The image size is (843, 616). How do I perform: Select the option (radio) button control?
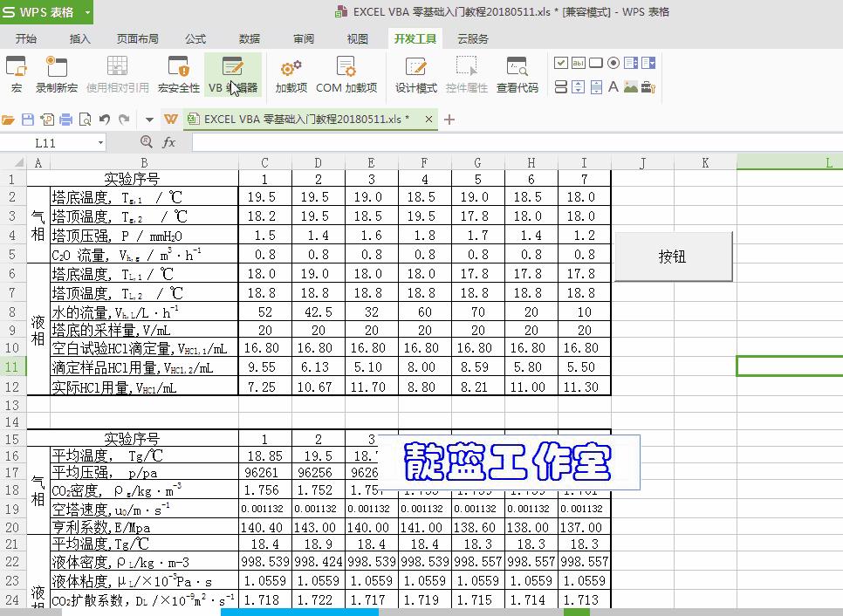(612, 63)
